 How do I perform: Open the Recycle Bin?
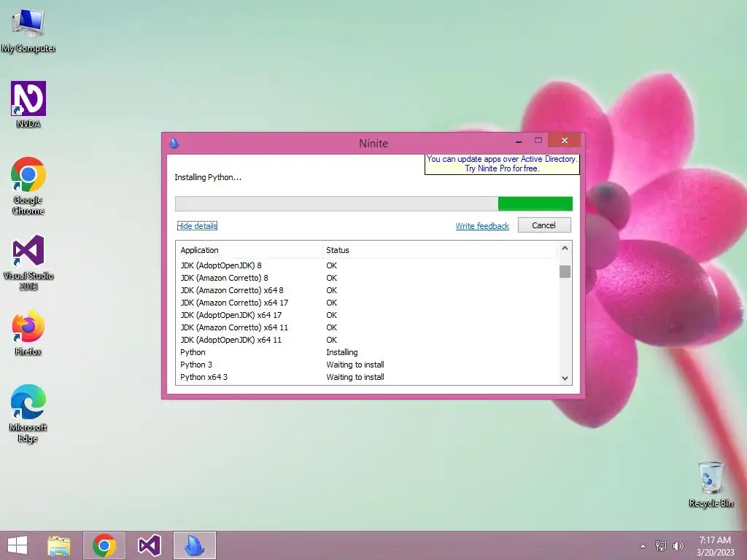pyautogui.click(x=711, y=484)
